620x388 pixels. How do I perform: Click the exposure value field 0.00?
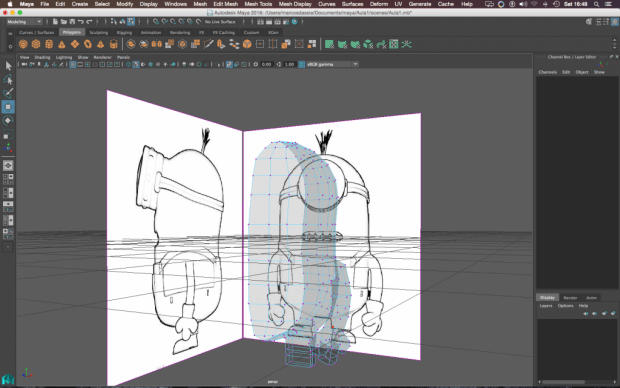click(266, 64)
